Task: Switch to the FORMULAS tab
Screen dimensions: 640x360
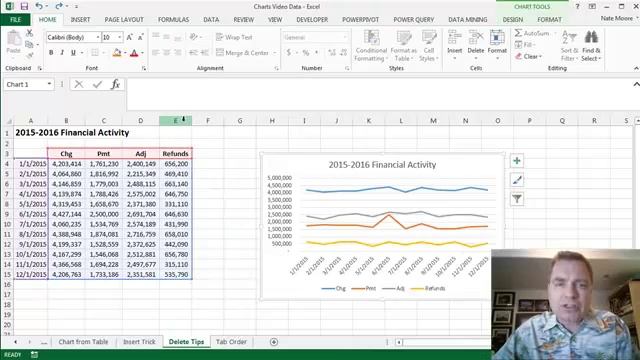Action: point(173,20)
